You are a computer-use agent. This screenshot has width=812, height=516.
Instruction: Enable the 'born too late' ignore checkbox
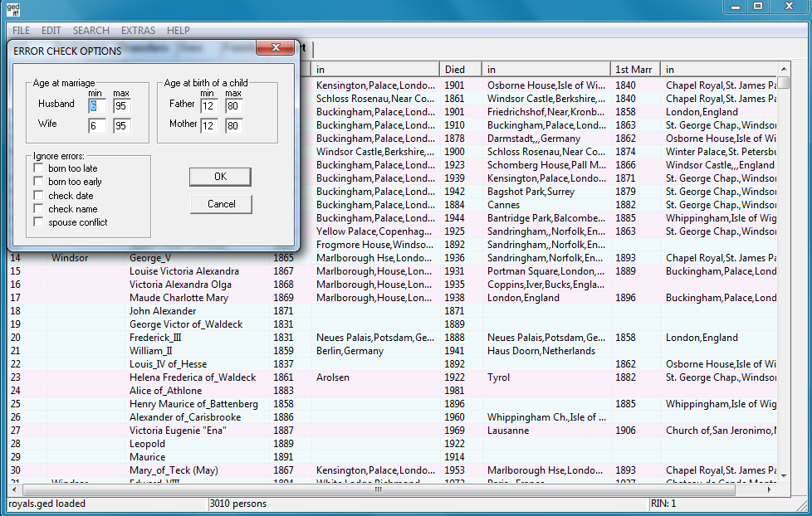38,168
